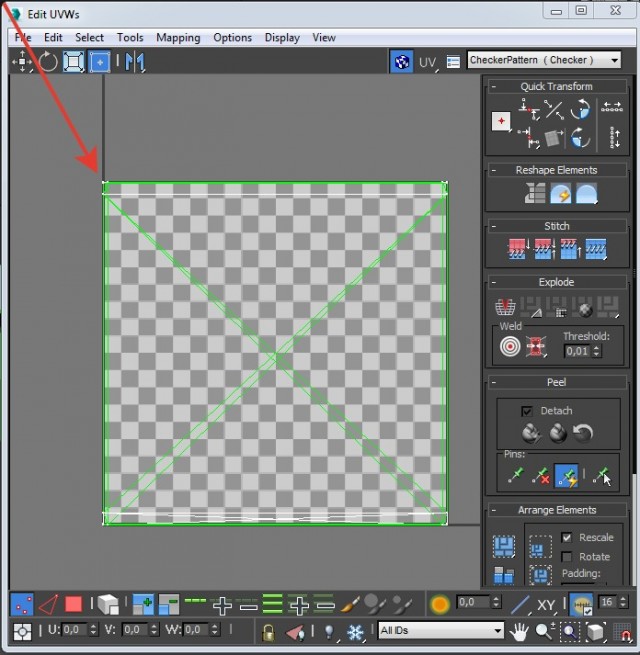
Task: Activate the Pan View hand tool
Action: [518, 631]
